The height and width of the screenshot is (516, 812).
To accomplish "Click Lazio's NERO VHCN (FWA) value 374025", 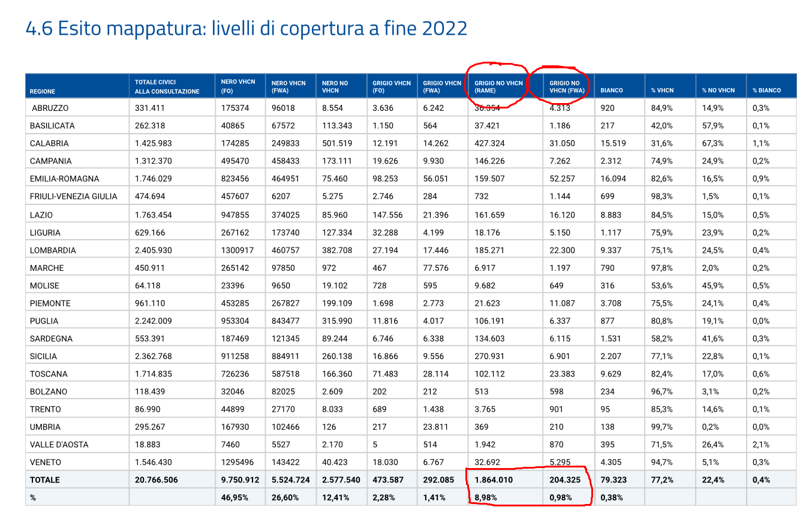I will click(286, 215).
